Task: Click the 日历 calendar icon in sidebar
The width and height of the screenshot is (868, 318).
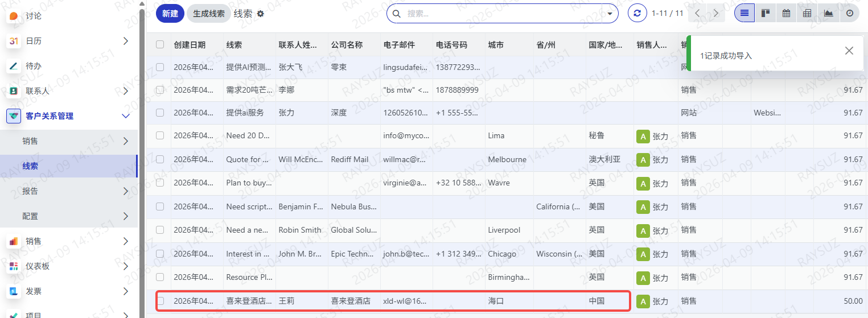Action: [14, 41]
